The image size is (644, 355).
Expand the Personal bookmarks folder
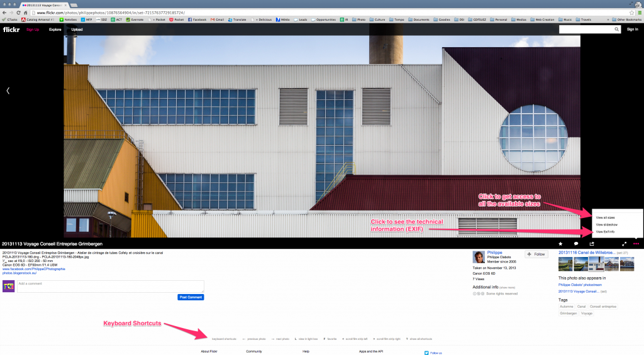pos(498,19)
